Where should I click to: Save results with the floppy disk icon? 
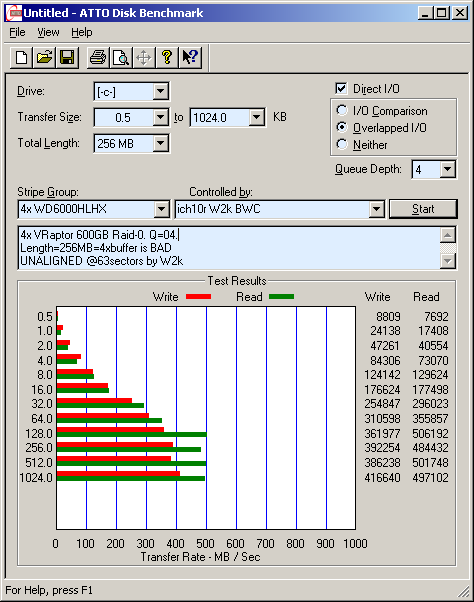point(67,58)
